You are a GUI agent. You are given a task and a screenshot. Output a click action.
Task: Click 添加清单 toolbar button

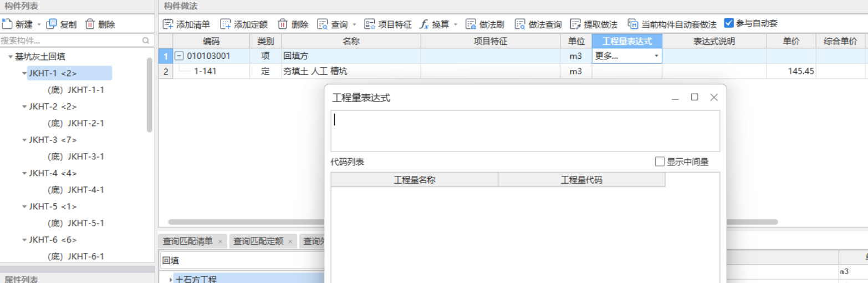pos(186,24)
